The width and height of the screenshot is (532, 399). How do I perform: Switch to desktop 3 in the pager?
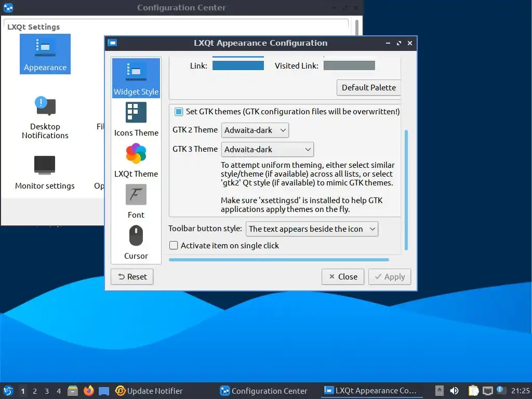click(x=47, y=391)
